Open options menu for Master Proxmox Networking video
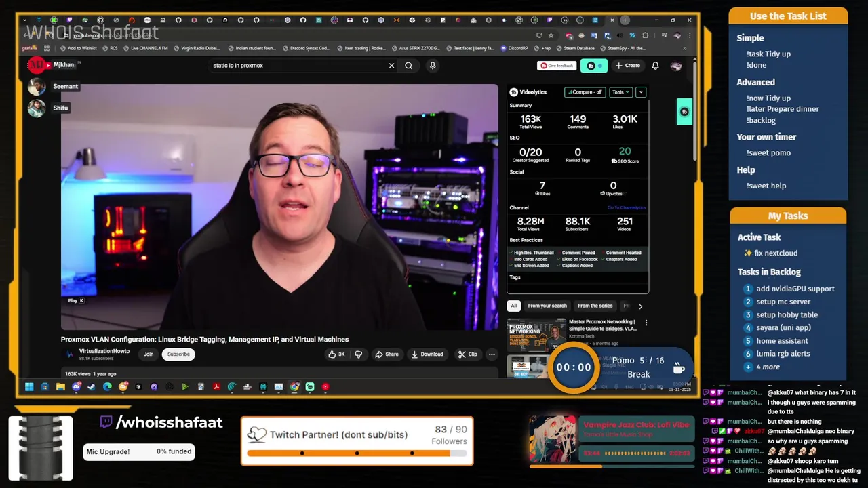Image resolution: width=868 pixels, height=488 pixels. pyautogui.click(x=646, y=323)
